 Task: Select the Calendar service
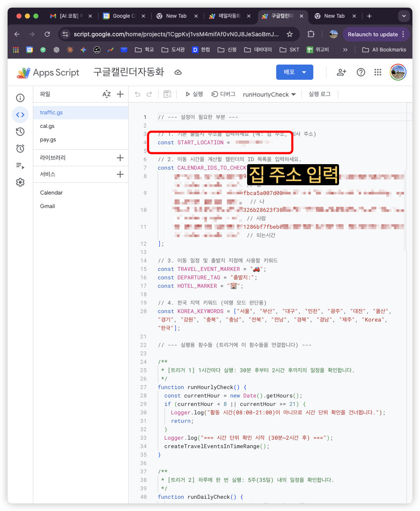tap(81, 193)
